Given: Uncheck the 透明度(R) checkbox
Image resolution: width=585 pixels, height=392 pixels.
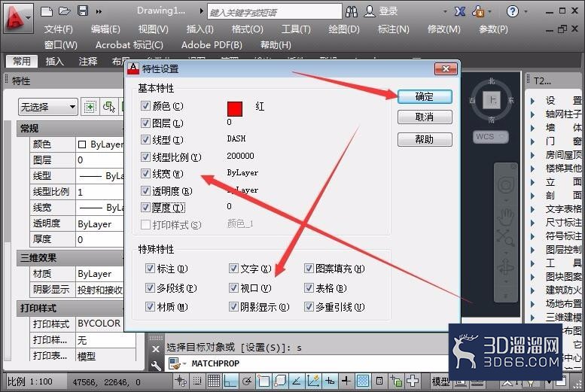Looking at the screenshot, I should tap(145, 190).
